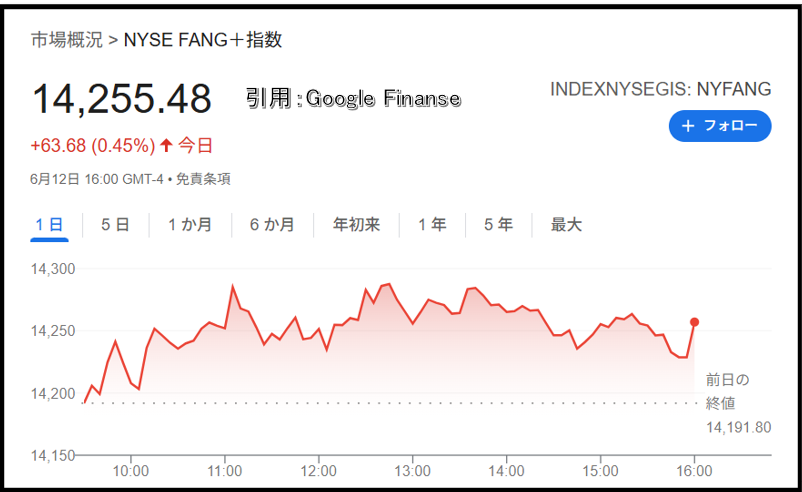
Task: Open the 市場概況 breadcrumb link
Action: click(x=66, y=40)
